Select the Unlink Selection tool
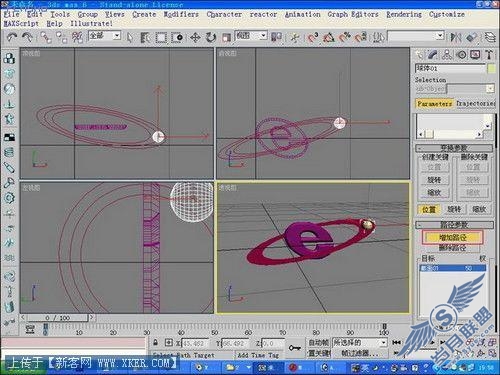This screenshot has width=500, height=375. [62, 37]
